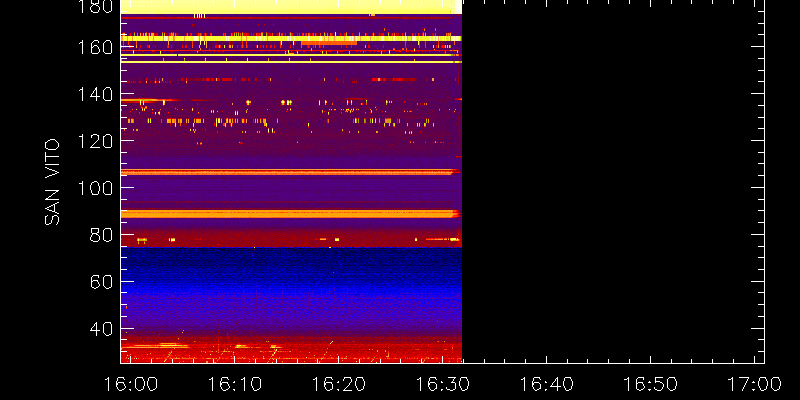Click the 60 frequency axis label
Image resolution: width=800 pixels, height=400 pixels.
tap(102, 281)
